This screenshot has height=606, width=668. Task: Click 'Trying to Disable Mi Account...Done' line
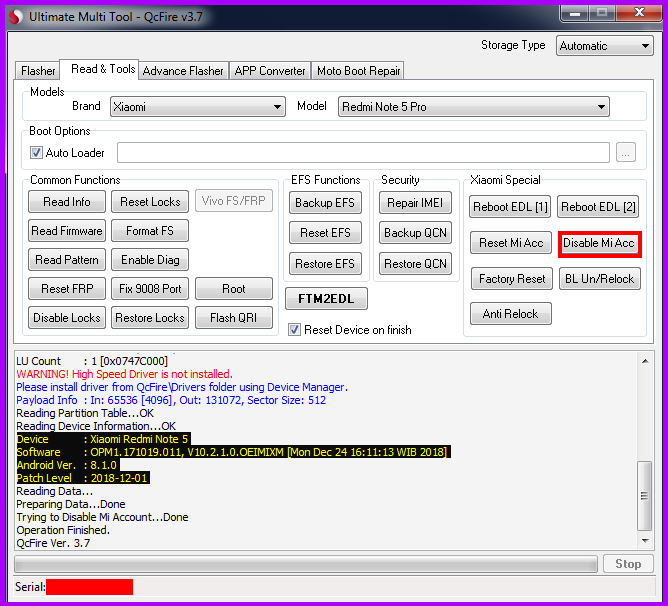[x=102, y=517]
